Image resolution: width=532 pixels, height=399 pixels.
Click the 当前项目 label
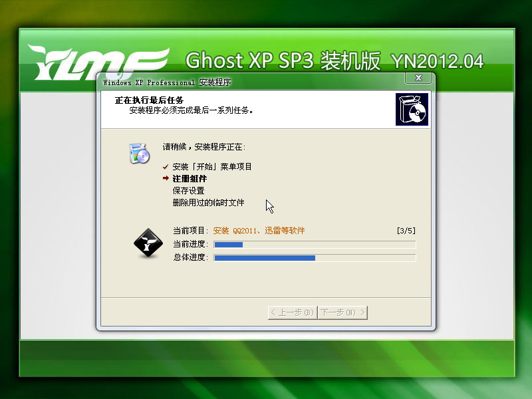(x=190, y=231)
